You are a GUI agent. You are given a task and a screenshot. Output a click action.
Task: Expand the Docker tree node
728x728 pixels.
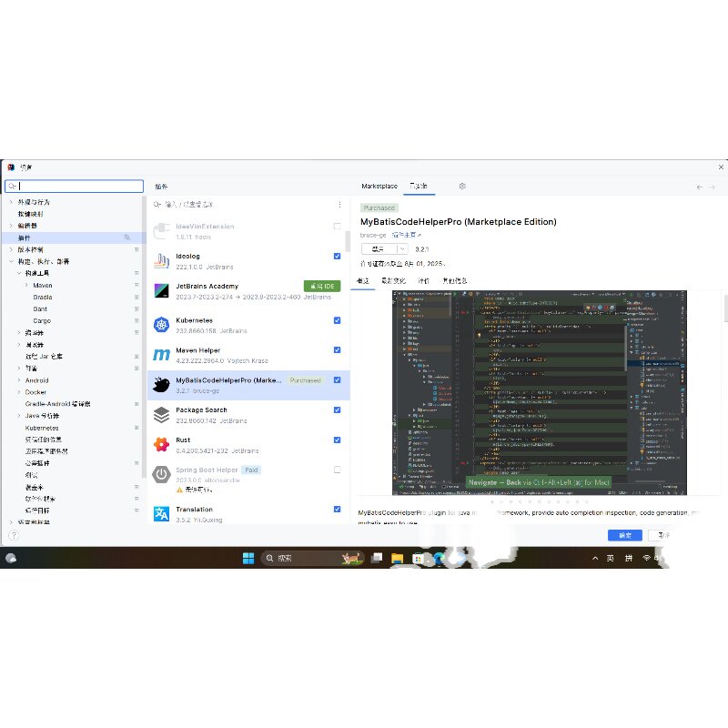[19, 392]
